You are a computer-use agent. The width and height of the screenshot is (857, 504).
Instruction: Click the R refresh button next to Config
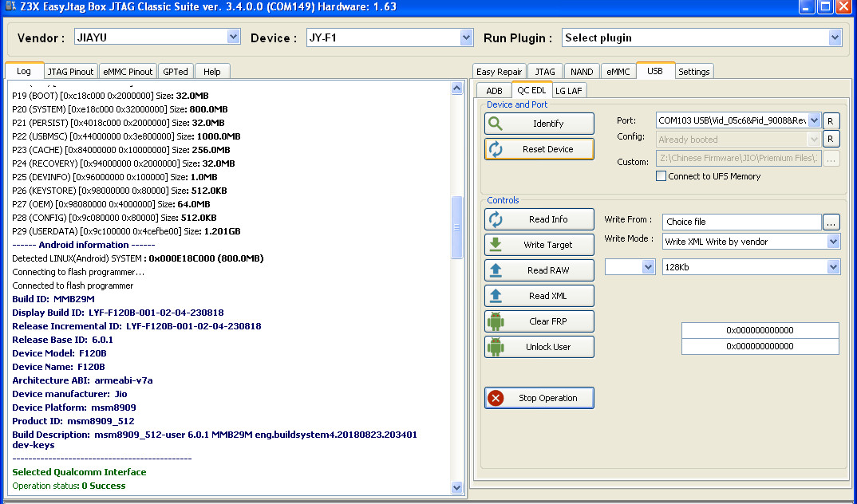click(830, 140)
